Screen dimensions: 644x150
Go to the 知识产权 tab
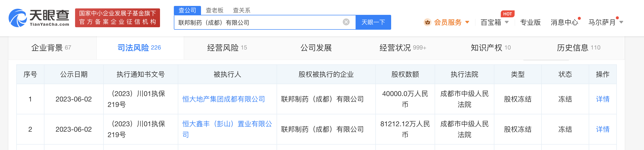point(490,48)
